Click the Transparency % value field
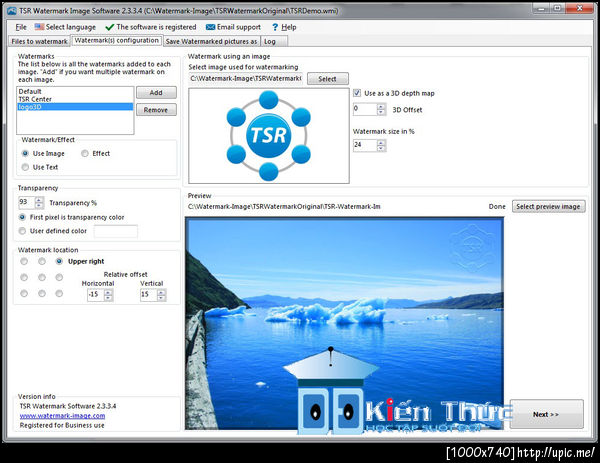The image size is (600, 463). 27,202
